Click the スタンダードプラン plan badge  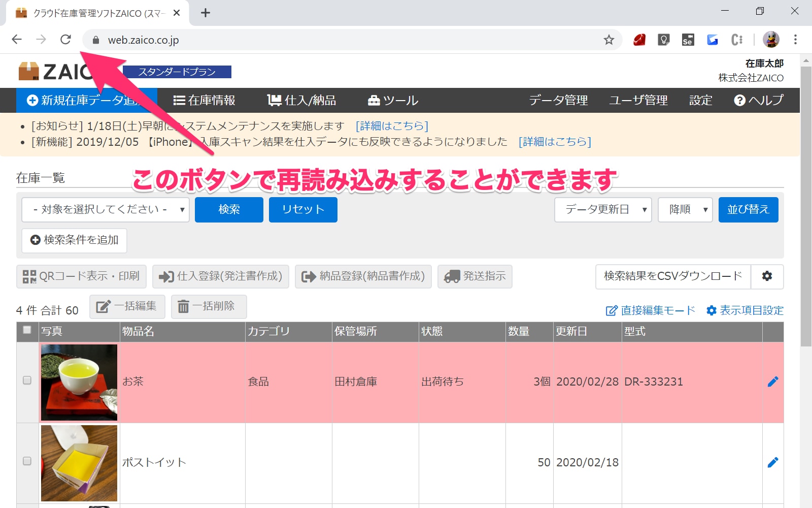[x=177, y=72]
